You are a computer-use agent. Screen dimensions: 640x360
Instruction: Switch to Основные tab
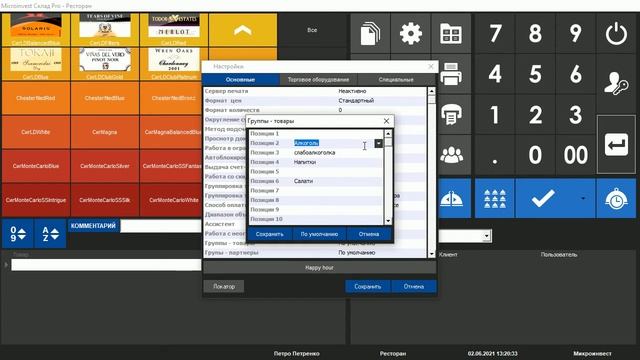240,80
